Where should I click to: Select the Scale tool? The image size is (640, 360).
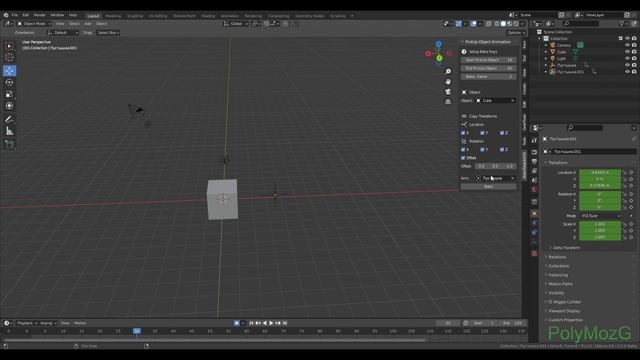point(9,94)
